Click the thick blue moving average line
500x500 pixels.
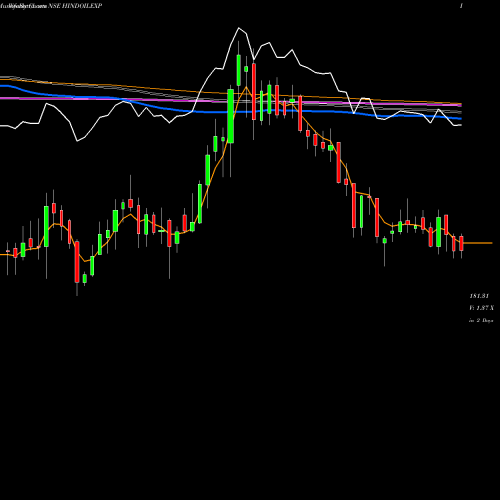click(x=231, y=112)
